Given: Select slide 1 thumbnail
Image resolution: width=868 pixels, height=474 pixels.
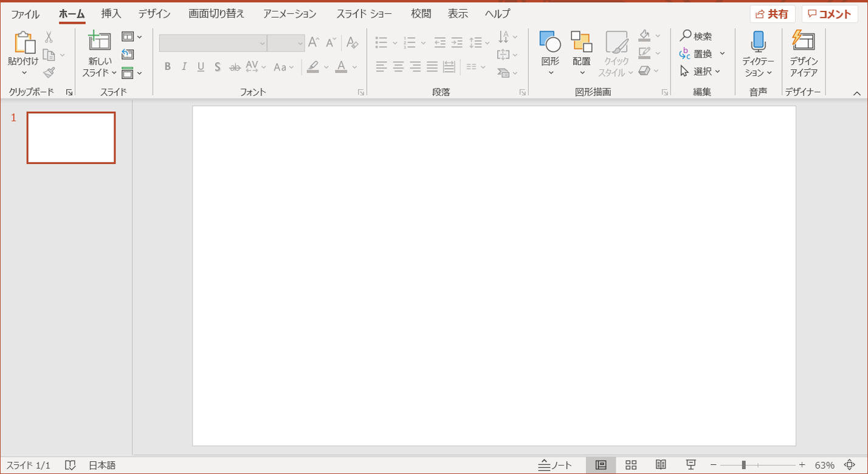Looking at the screenshot, I should [71, 138].
